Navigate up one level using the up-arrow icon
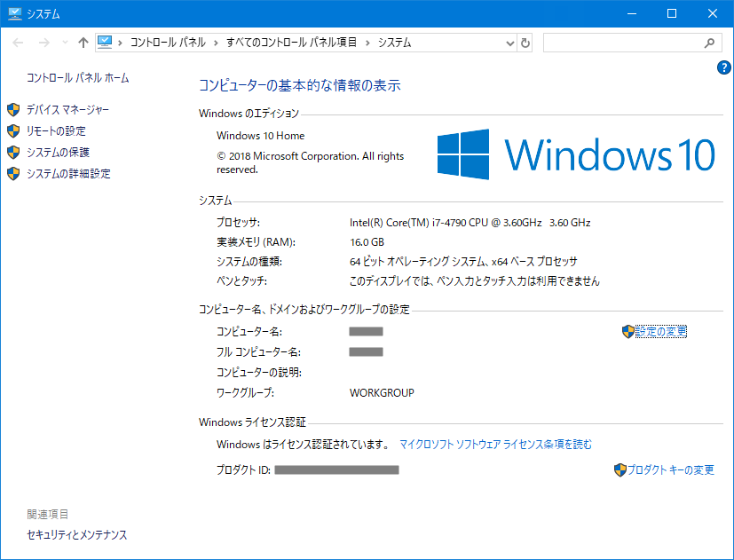 click(x=83, y=42)
